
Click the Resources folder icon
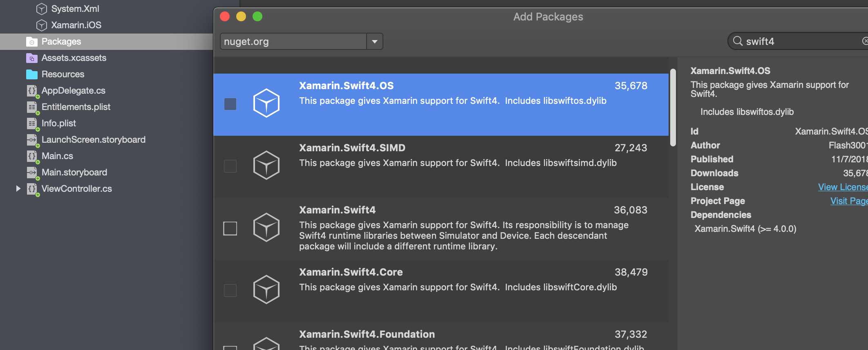(32, 74)
